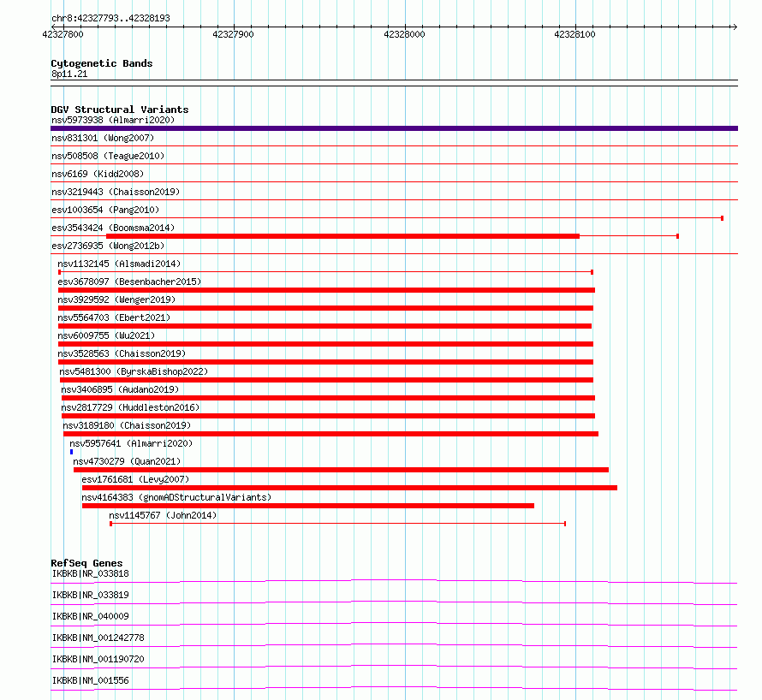
Task: Select nsv3219443 (Chaisson2019) variant label
Action: [x=116, y=192]
